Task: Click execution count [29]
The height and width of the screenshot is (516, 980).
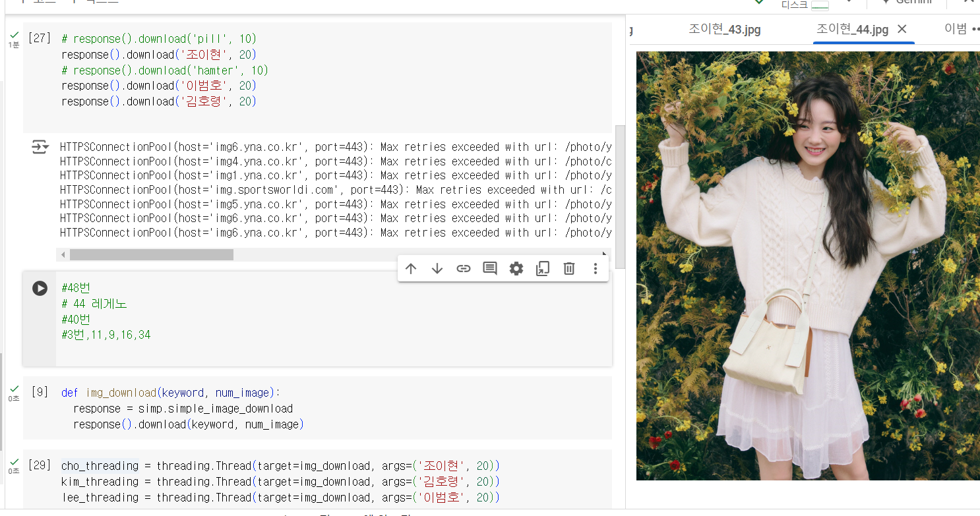Action: point(40,465)
